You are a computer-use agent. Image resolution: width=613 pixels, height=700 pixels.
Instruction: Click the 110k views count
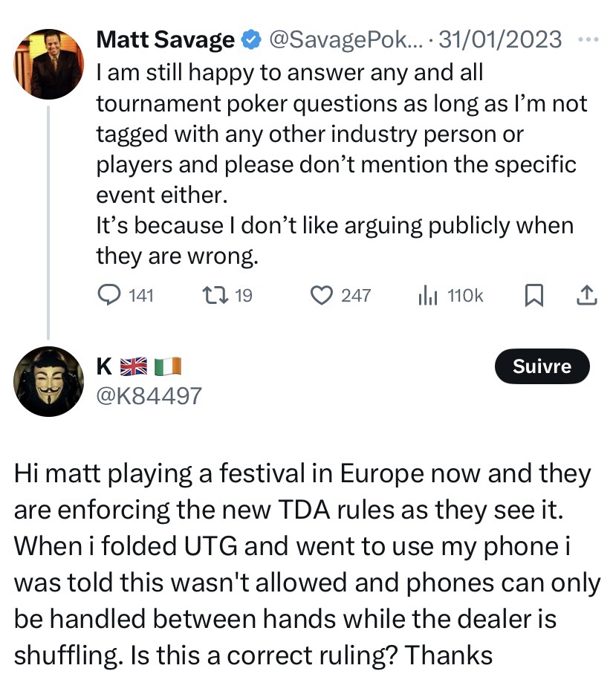pyautogui.click(x=466, y=296)
